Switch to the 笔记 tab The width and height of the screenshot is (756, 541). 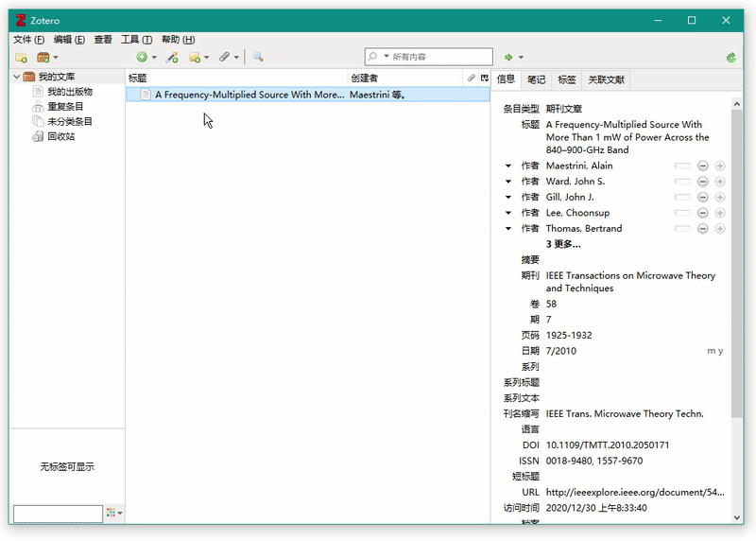[536, 80]
